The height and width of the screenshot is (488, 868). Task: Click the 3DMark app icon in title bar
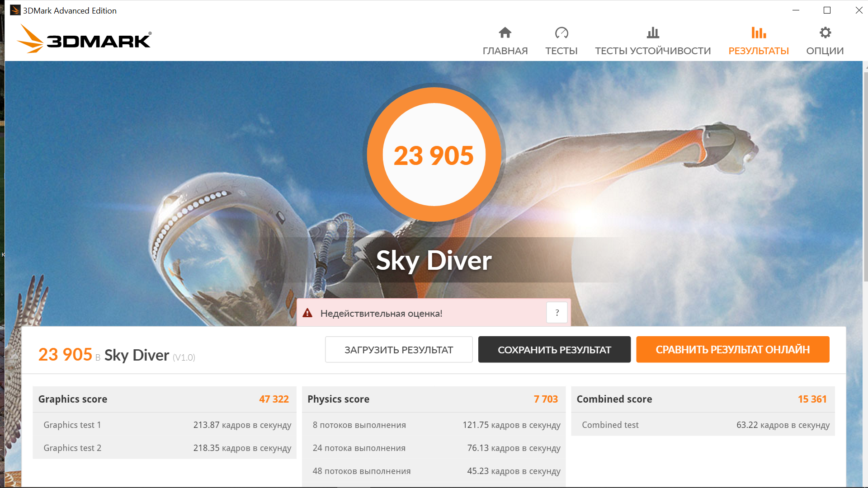tap(15, 10)
